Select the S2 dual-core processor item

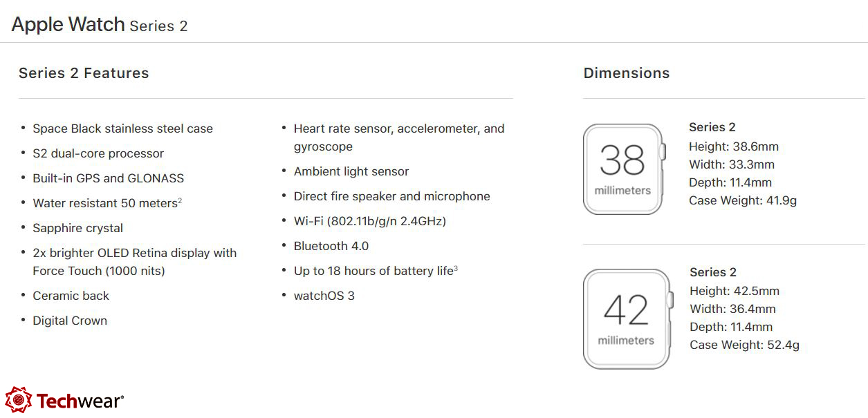point(98,153)
